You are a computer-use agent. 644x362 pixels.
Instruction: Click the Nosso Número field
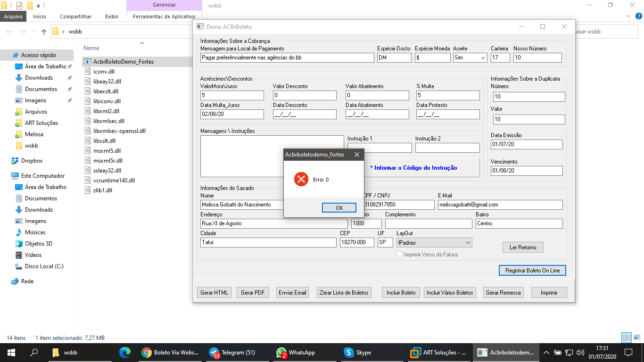point(537,58)
